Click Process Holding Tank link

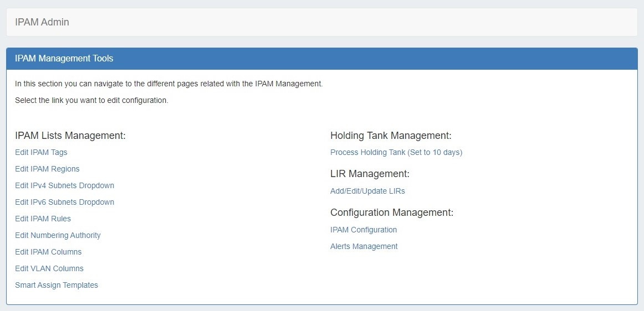tap(396, 152)
